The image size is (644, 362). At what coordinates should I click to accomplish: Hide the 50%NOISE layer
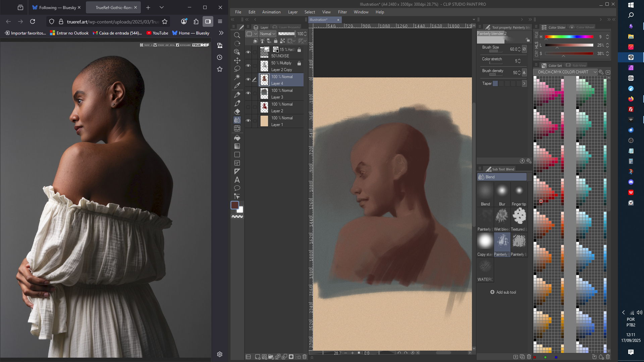click(x=248, y=52)
